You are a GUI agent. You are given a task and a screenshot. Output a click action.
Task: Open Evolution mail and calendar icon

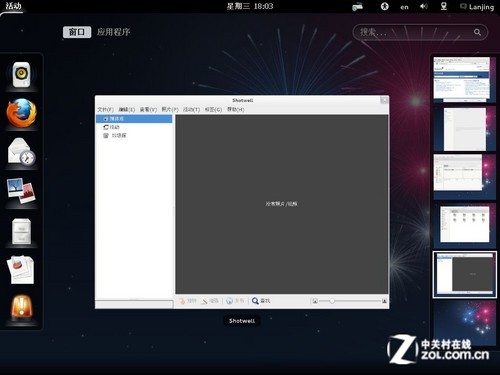click(22, 152)
